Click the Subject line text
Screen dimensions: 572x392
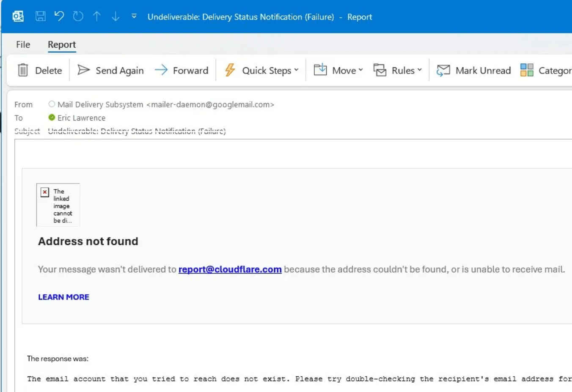137,131
